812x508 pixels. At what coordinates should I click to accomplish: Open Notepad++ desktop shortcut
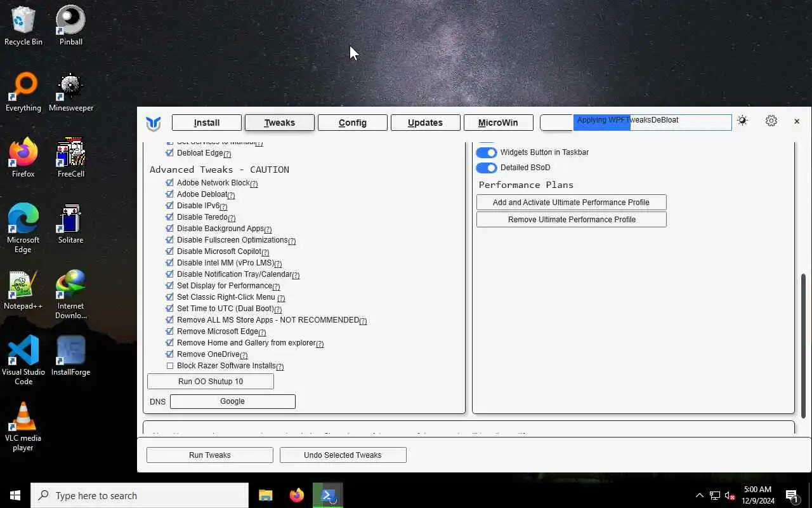pos(23,290)
